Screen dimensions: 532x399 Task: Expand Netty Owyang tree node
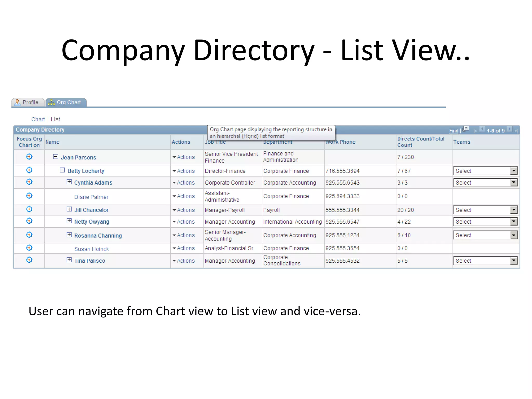pos(69,221)
